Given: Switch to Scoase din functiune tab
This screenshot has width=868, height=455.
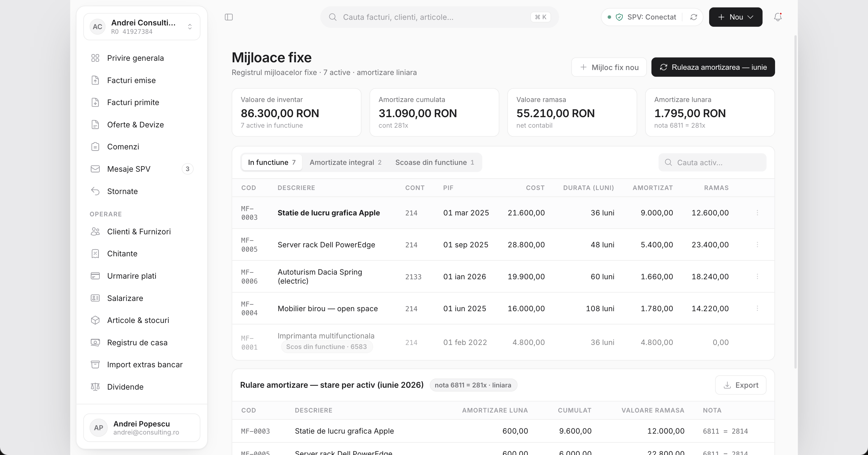Looking at the screenshot, I should (435, 162).
